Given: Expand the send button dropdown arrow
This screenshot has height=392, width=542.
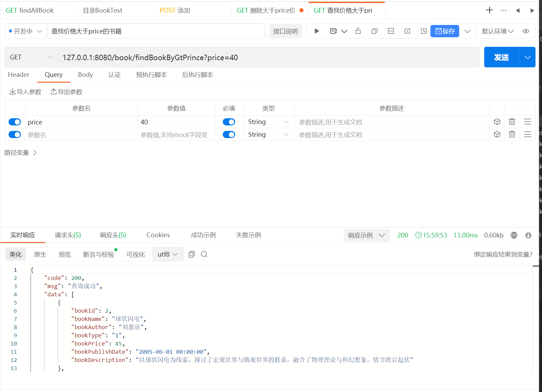Looking at the screenshot, I should 527,57.
